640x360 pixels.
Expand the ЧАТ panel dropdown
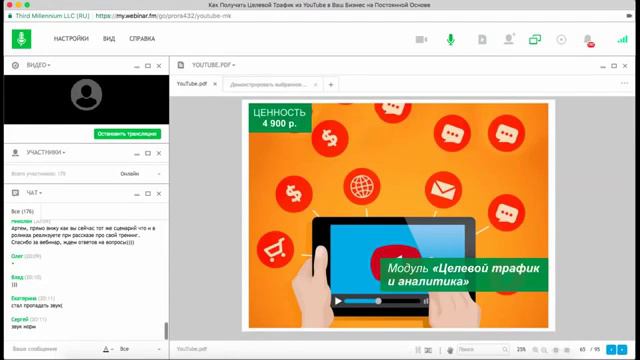pos(34,193)
